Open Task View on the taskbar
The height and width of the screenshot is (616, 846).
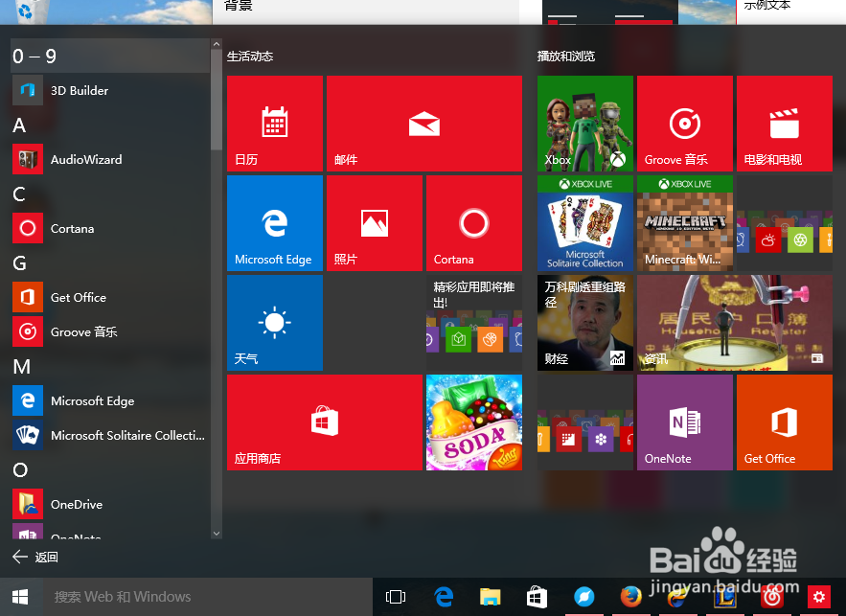tap(396, 597)
